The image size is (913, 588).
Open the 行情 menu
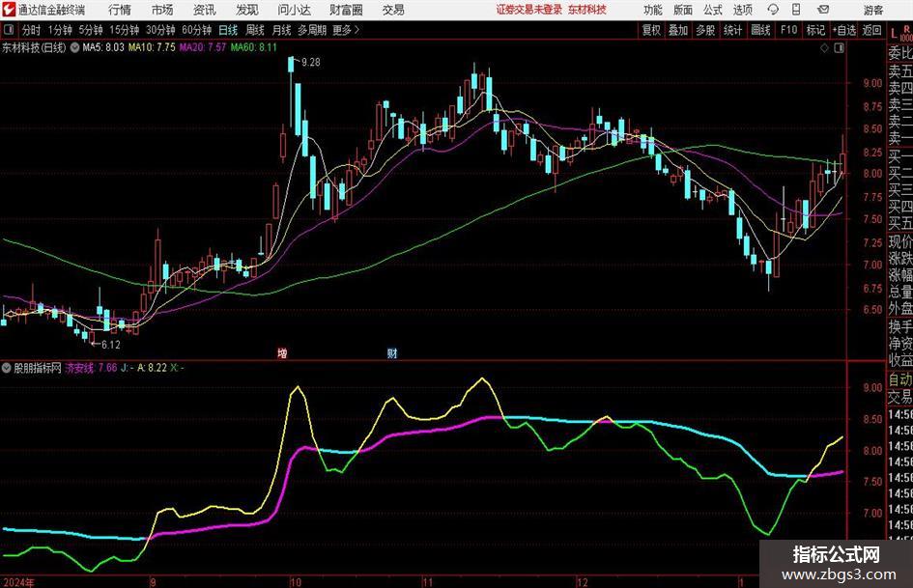pos(120,10)
